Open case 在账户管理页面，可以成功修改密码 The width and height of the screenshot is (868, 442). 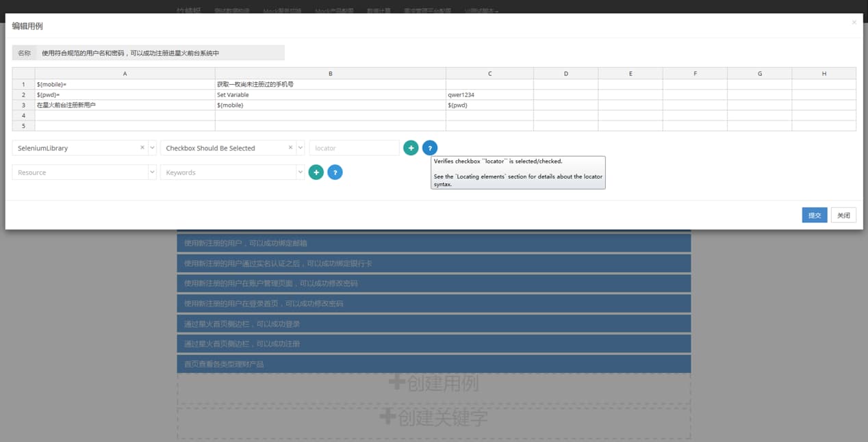(433, 283)
